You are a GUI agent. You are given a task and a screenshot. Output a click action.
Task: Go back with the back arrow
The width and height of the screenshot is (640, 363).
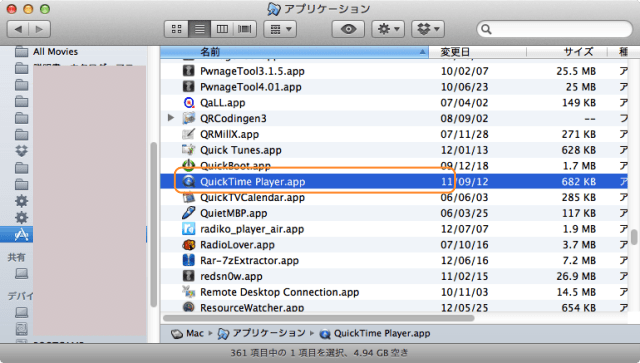18,29
